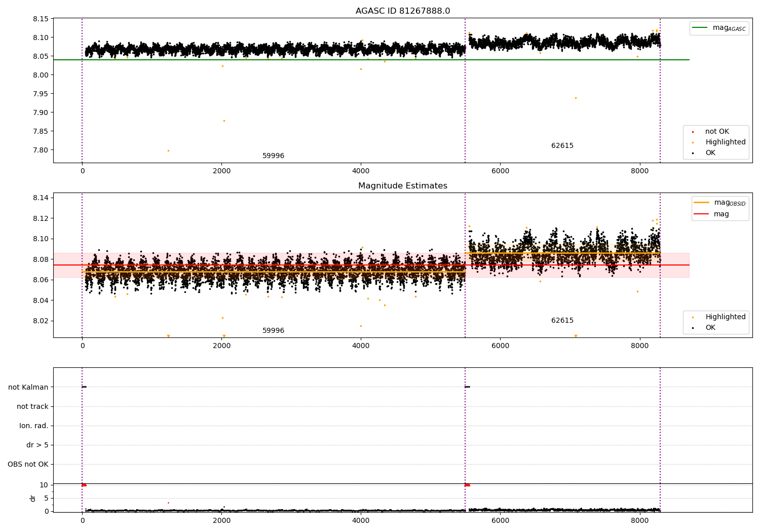Click the 'dr > 5' row label

(x=37, y=445)
